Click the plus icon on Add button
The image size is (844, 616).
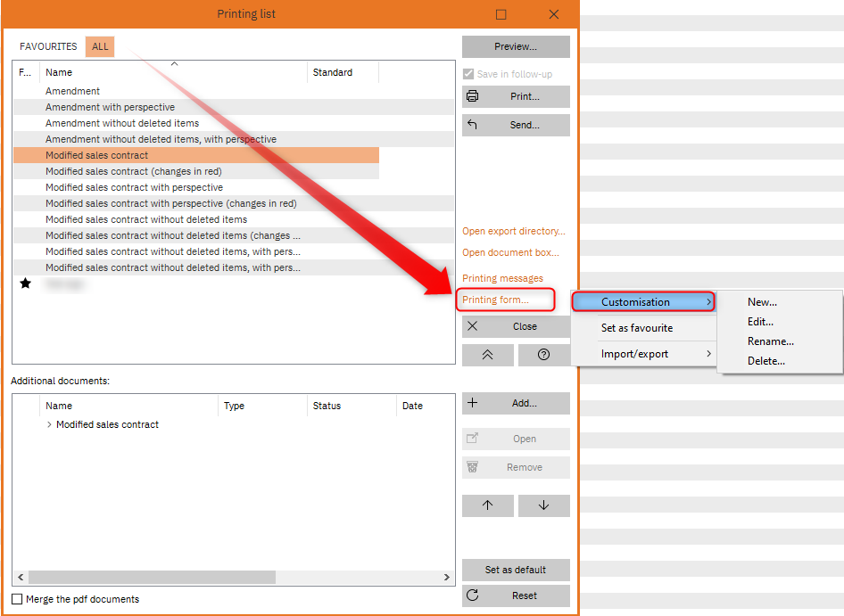pos(473,402)
